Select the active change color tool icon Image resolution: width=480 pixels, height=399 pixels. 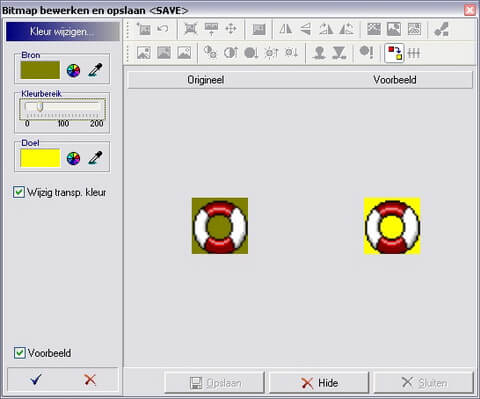click(394, 53)
